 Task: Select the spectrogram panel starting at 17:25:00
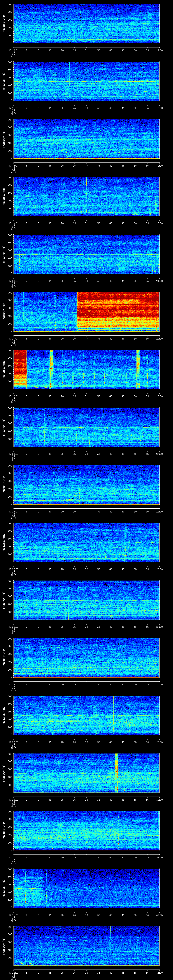pos(86,543)
